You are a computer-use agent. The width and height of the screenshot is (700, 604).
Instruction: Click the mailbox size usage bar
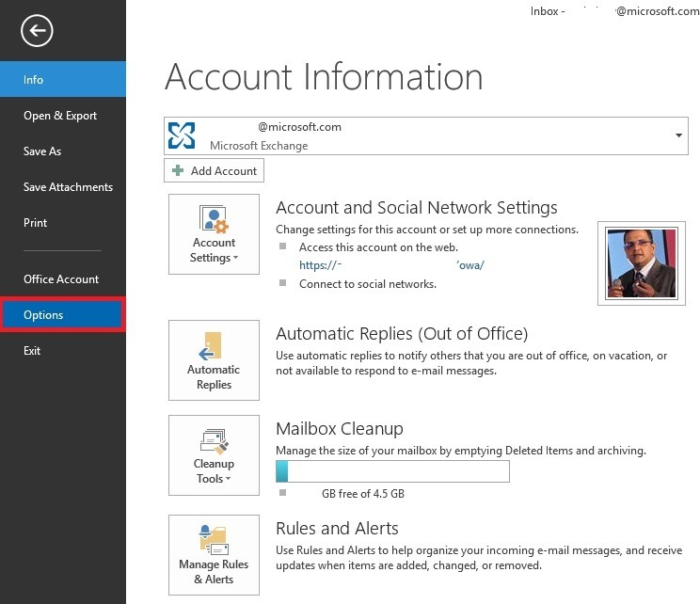click(x=392, y=471)
